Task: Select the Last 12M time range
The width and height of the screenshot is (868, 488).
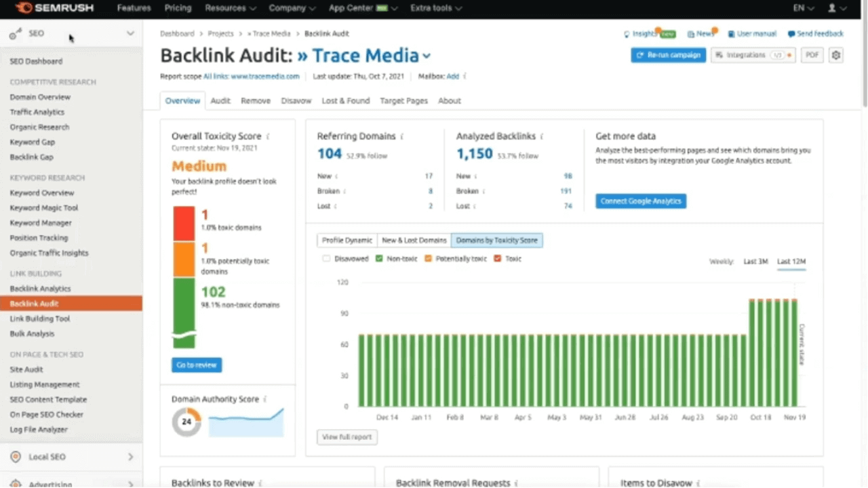Action: 791,262
